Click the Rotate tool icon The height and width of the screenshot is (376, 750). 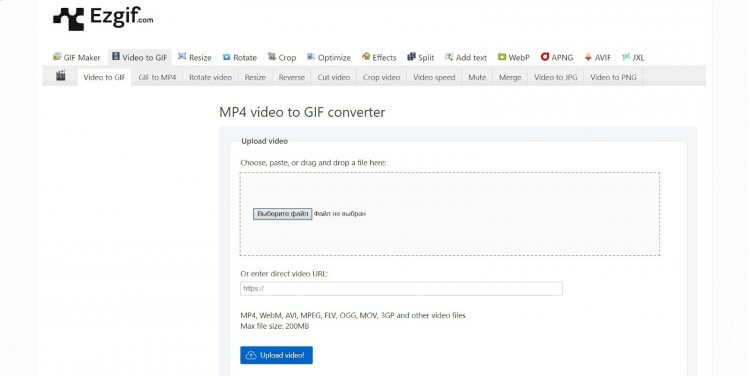click(226, 57)
